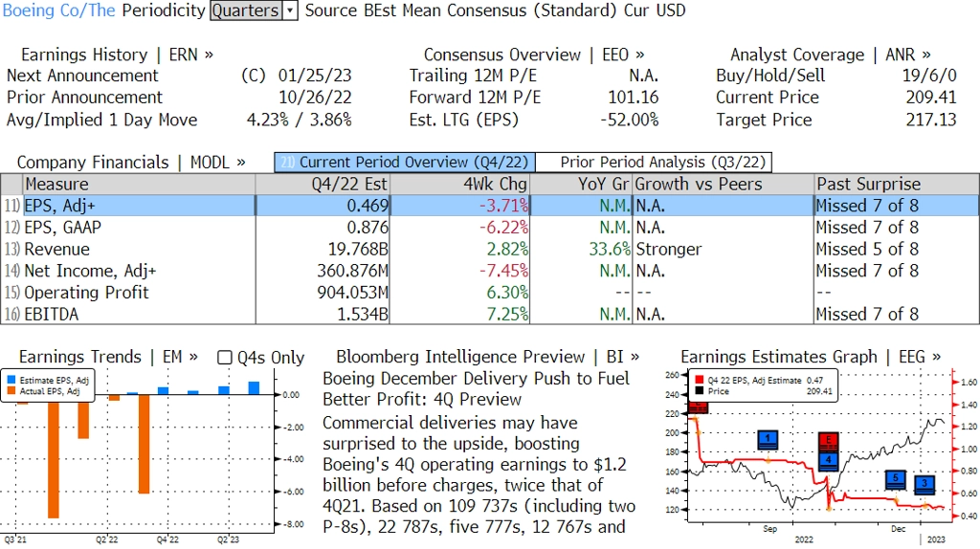Open the Boeing December Delivery Push headline
Screen dimensions: 980x549
(x=476, y=389)
